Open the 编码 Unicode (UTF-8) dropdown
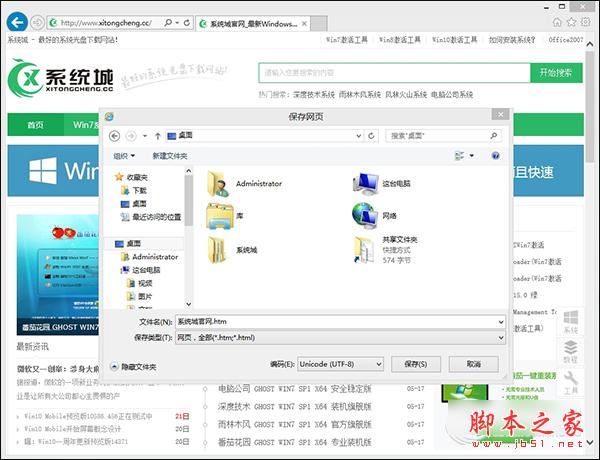The width and height of the screenshot is (600, 460). 340,364
